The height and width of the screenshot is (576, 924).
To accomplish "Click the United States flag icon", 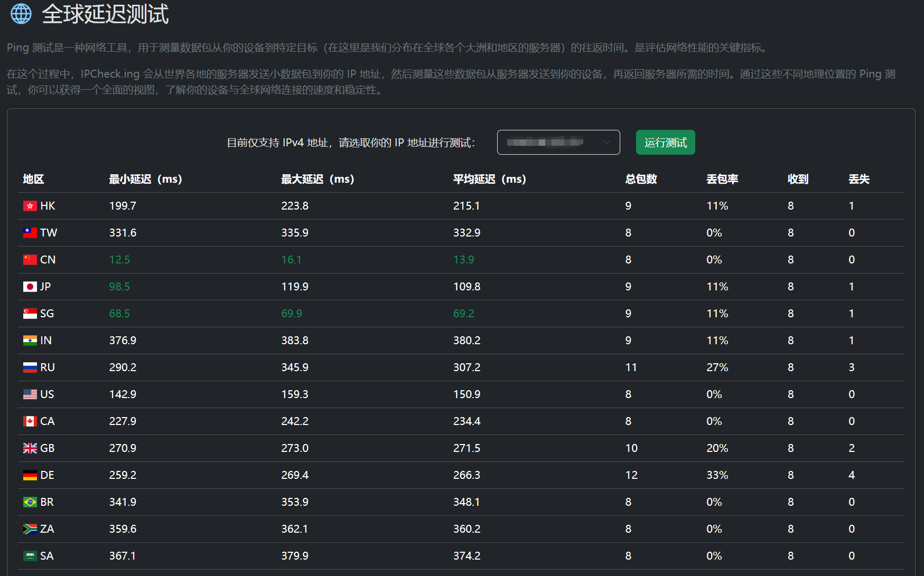I will (x=30, y=394).
